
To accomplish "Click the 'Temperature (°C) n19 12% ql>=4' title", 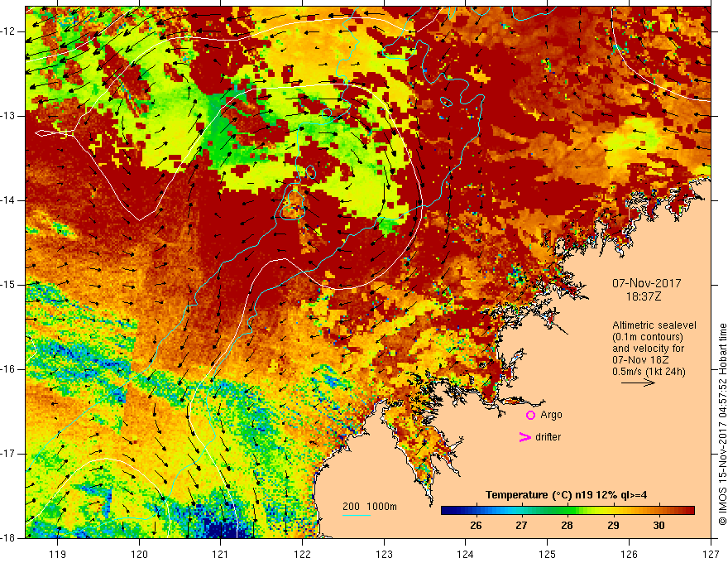I will 566,495.
